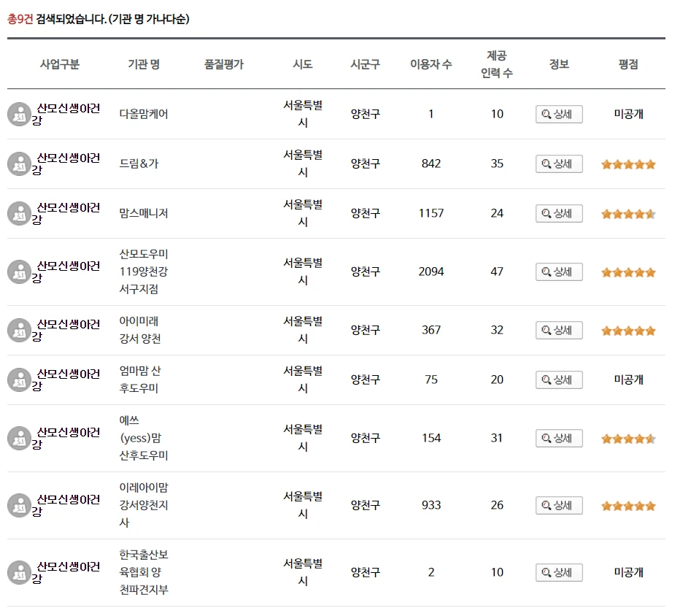Click the star rating of 맘스매니저
This screenshot has height=616, width=683.
(x=628, y=214)
